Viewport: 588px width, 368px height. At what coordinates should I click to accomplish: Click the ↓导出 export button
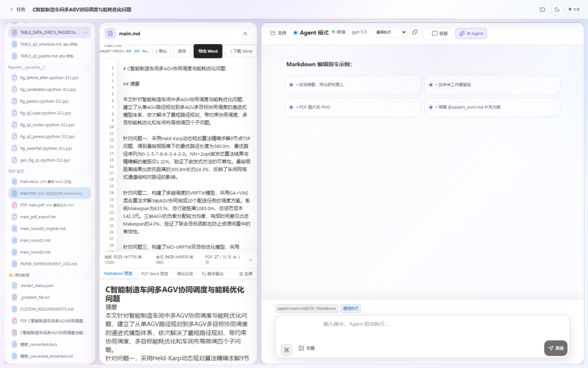(161, 51)
